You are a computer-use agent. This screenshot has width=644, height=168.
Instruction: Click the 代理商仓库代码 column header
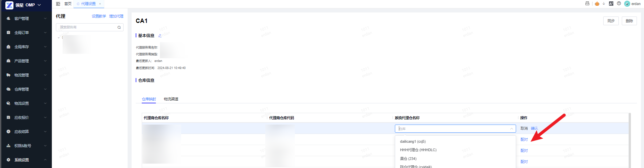pos(281,118)
